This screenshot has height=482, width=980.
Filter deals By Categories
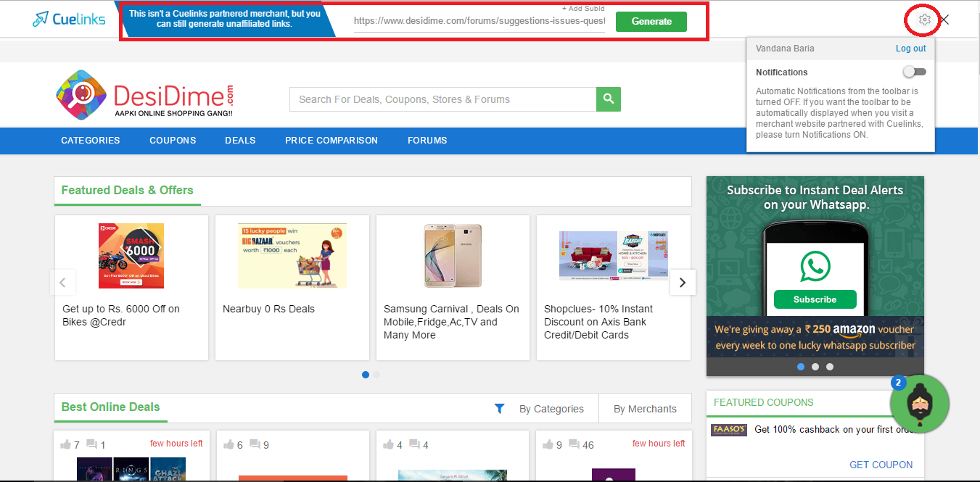[x=551, y=409]
